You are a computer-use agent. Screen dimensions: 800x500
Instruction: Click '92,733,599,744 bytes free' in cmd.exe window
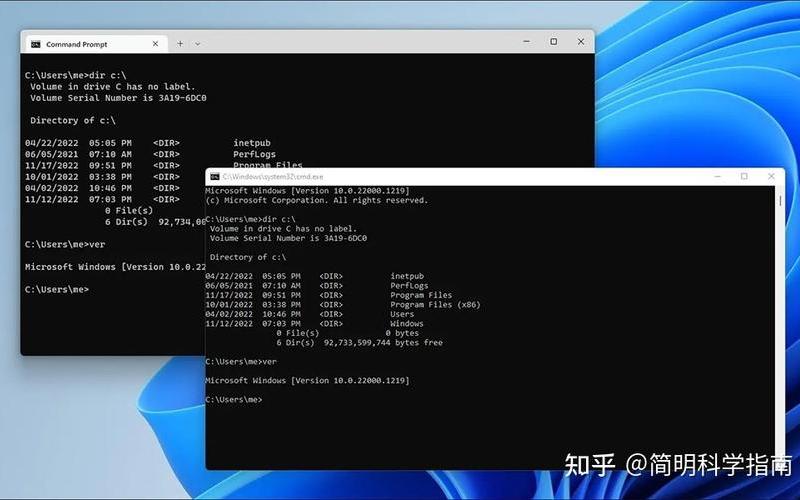coord(383,342)
